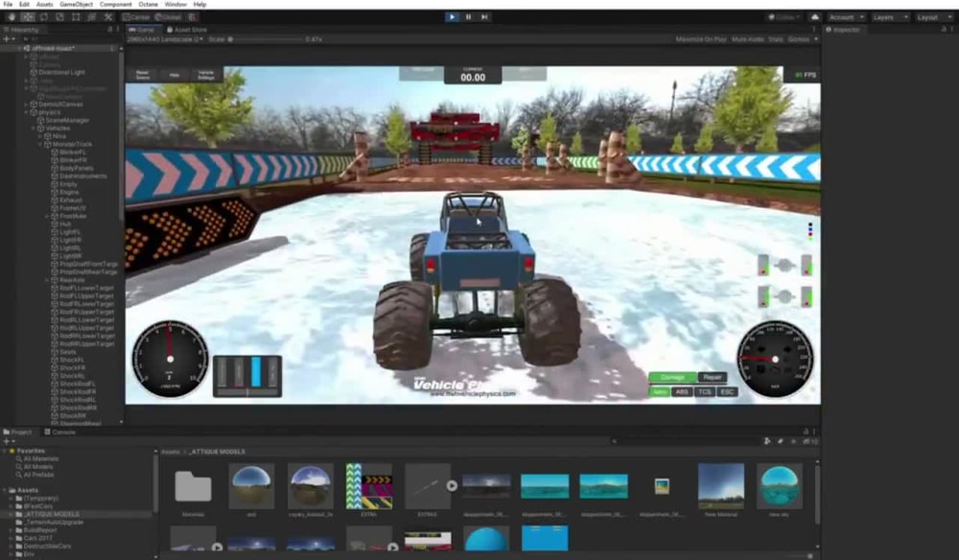959x560 pixels.
Task: Click the Vehicle Settings button in game
Action: [206, 75]
